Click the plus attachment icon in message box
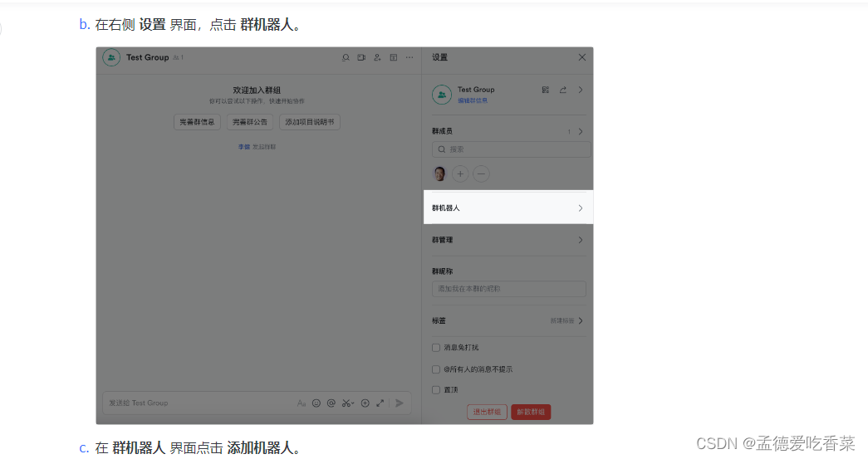The height and width of the screenshot is (459, 868). coord(365,403)
